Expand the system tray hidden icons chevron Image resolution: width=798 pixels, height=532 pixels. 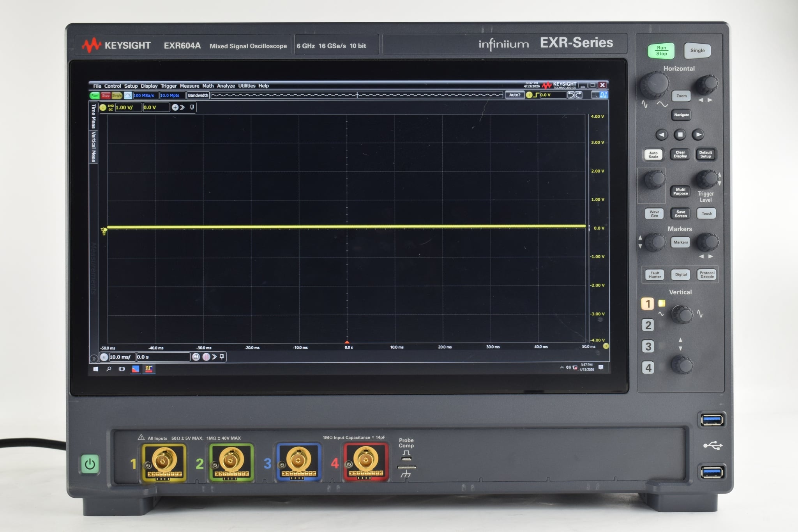[562, 368]
